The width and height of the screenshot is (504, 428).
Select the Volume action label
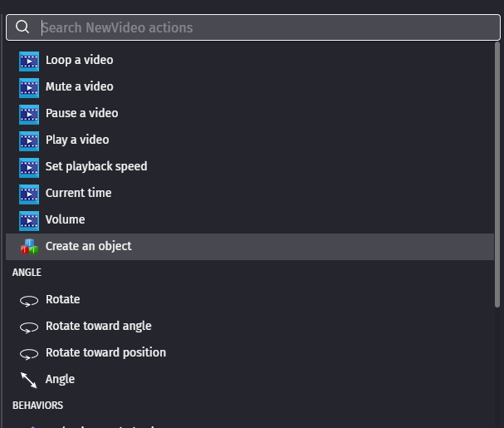point(65,219)
